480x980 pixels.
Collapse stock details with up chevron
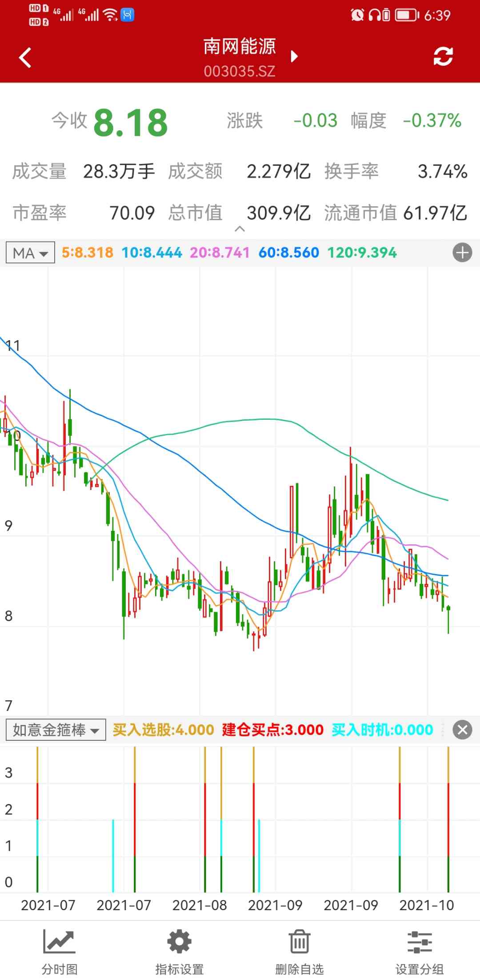coord(240,229)
